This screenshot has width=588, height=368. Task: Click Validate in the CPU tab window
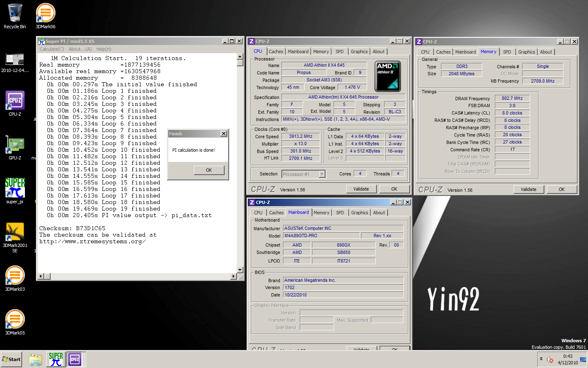[361, 189]
